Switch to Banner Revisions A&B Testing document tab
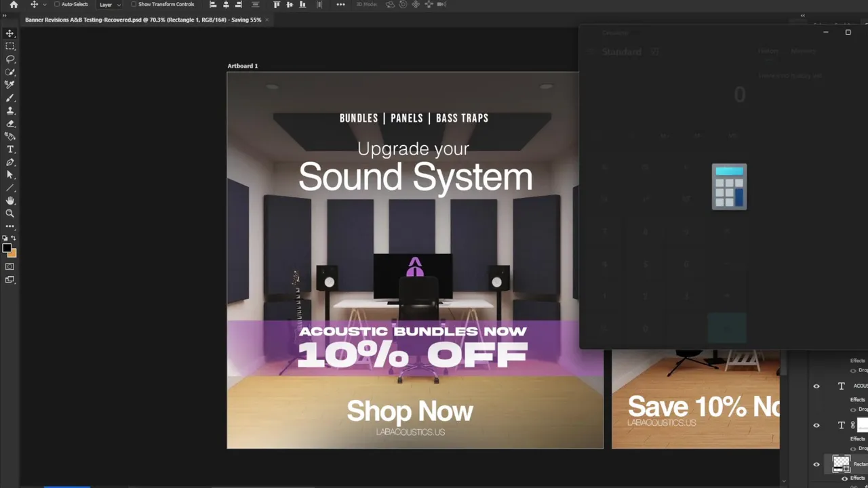The width and height of the screenshot is (868, 488). coord(143,20)
